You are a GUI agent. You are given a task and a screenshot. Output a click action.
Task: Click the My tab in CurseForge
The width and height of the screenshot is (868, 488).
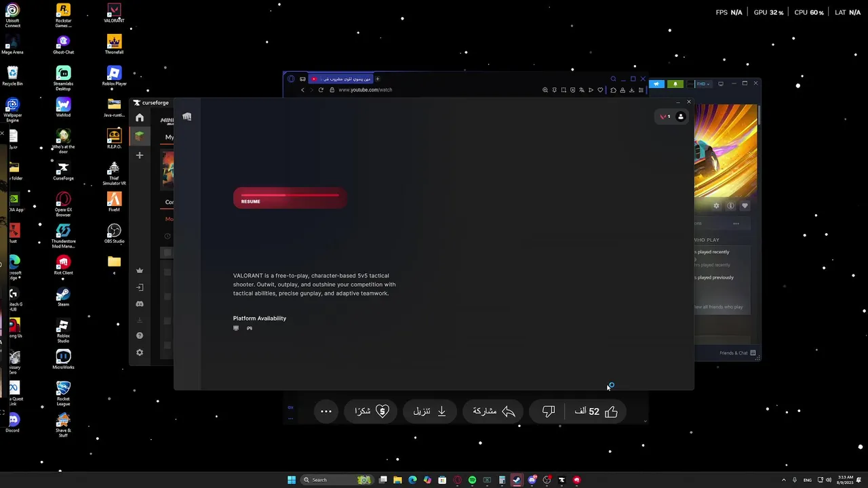pyautogui.click(x=170, y=137)
